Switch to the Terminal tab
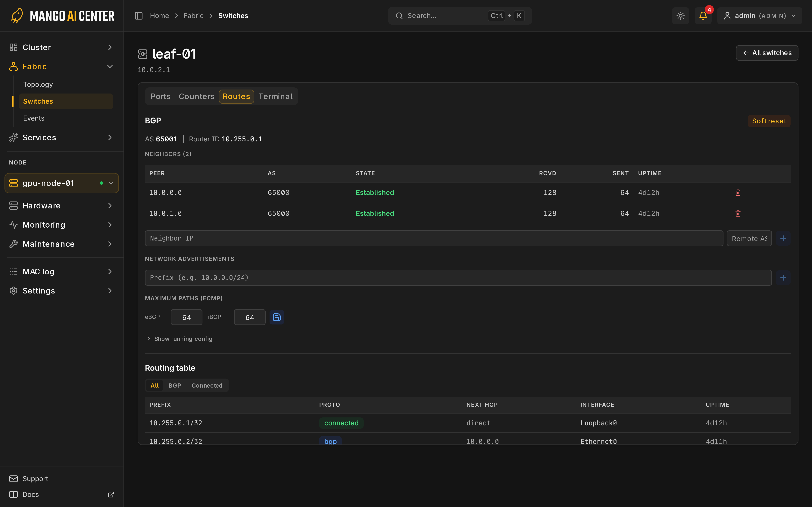 276,97
